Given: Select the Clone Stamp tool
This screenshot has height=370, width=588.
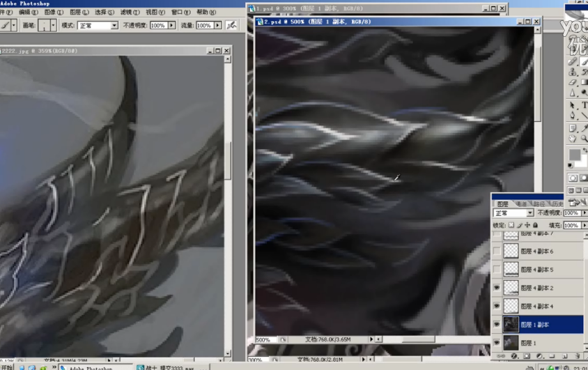Looking at the screenshot, I should click(x=573, y=72).
